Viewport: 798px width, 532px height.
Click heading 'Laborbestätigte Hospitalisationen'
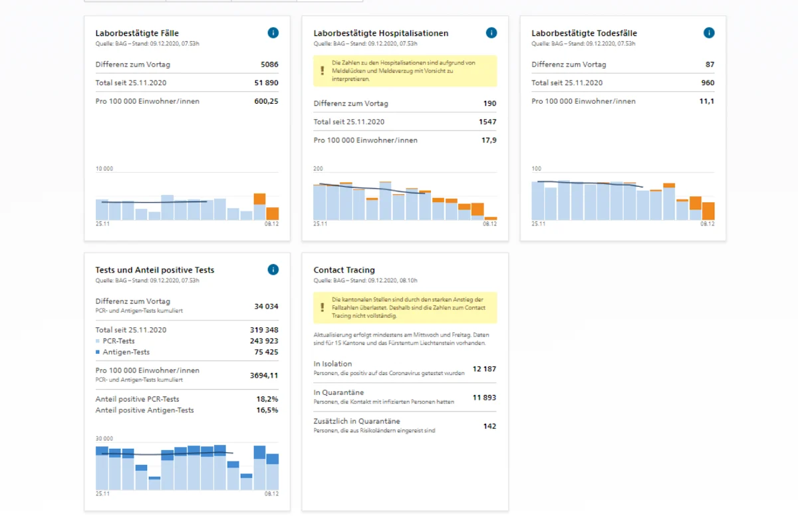[x=381, y=33]
